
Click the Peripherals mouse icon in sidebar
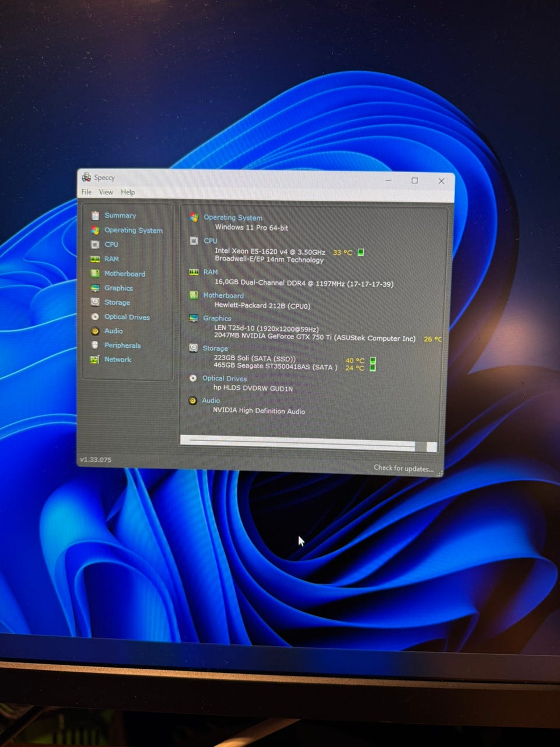95,345
